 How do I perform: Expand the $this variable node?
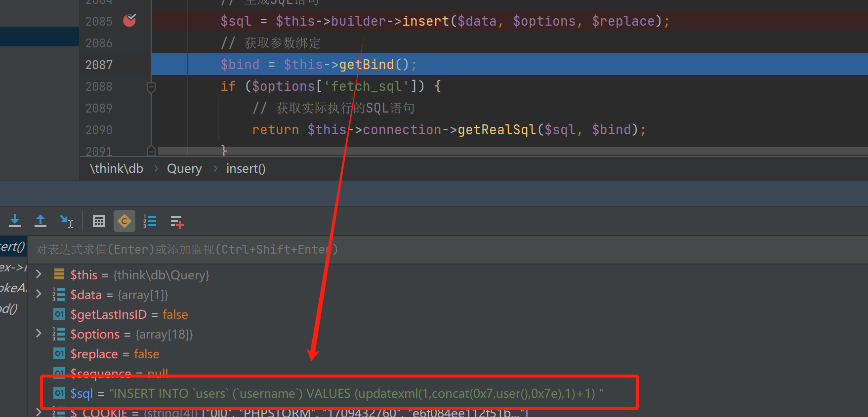(x=39, y=274)
